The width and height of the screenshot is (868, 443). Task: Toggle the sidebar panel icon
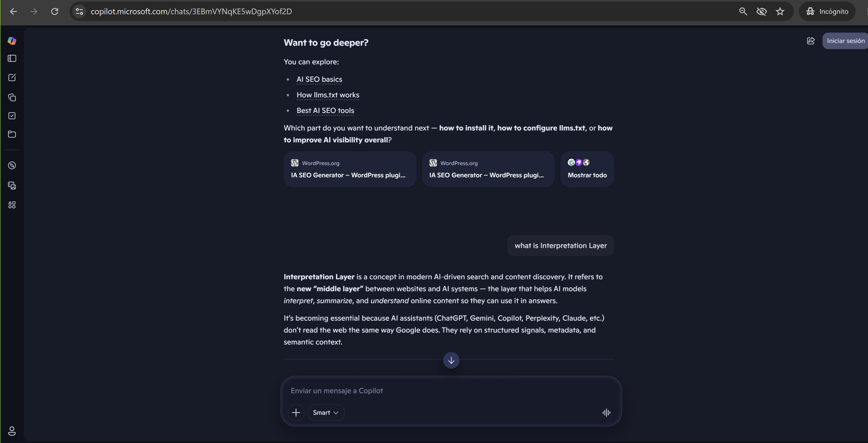point(12,59)
